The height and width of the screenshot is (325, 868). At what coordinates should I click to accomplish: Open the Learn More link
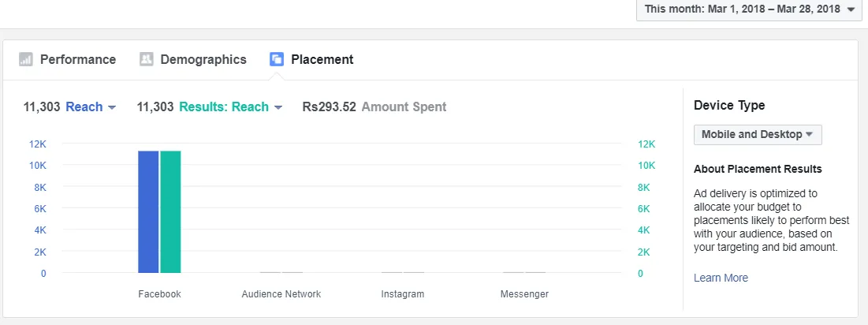(721, 278)
